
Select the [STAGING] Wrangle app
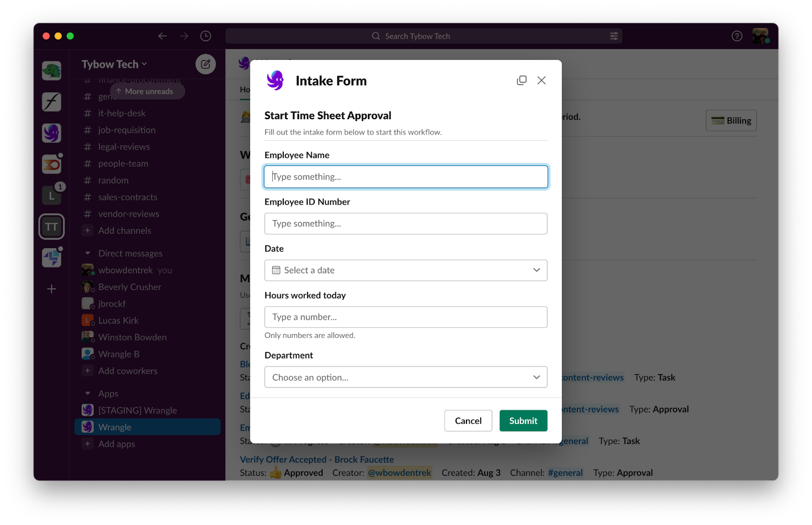coord(138,410)
